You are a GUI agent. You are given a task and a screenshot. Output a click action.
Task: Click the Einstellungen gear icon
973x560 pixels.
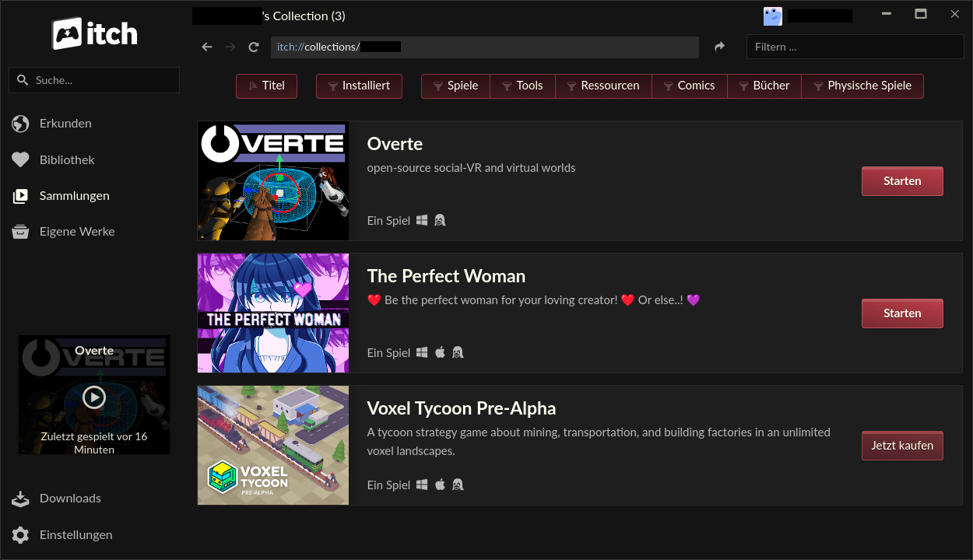[x=20, y=535]
